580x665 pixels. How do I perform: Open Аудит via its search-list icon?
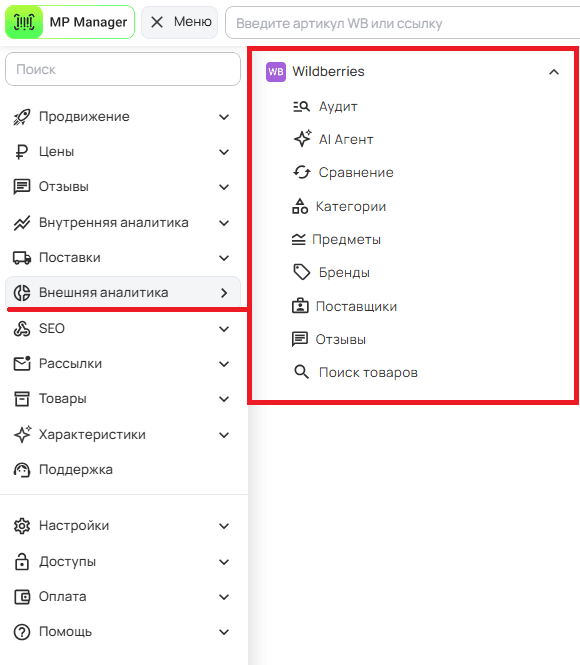[x=301, y=106]
